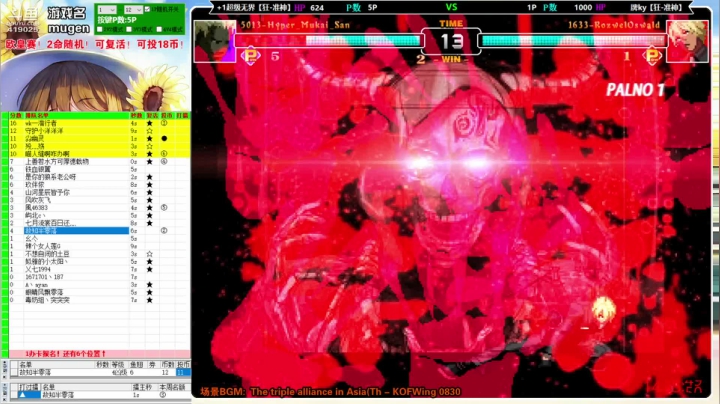Click the Douyu logo with room number 419025

[x=22, y=19]
